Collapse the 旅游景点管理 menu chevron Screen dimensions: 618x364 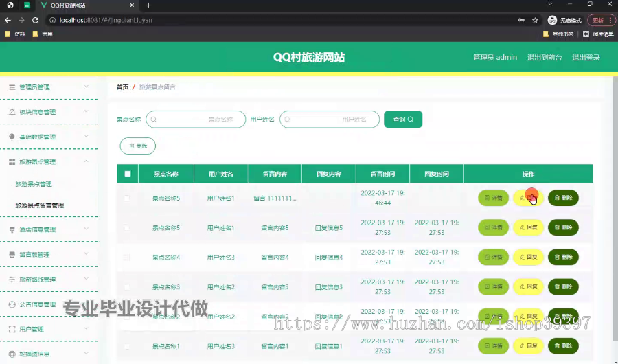point(87,161)
